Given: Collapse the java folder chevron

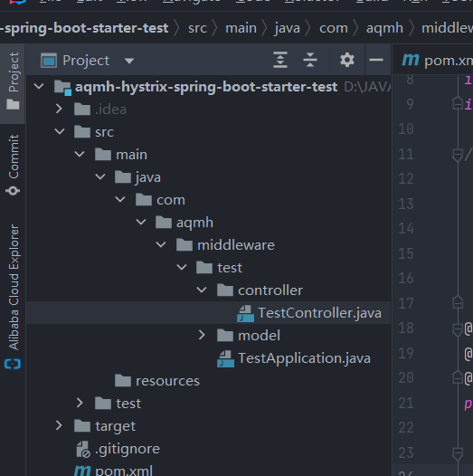Looking at the screenshot, I should click(100, 177).
